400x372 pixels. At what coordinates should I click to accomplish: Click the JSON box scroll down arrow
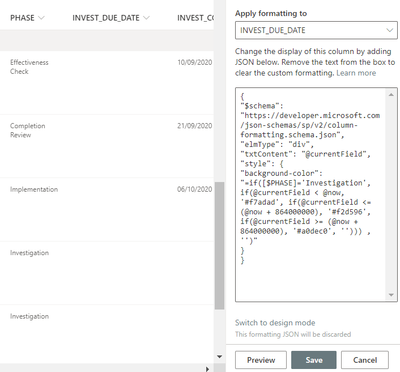(x=391, y=295)
